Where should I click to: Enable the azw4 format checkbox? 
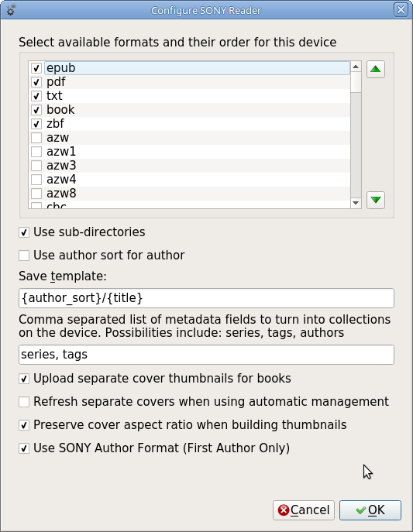[36, 180]
